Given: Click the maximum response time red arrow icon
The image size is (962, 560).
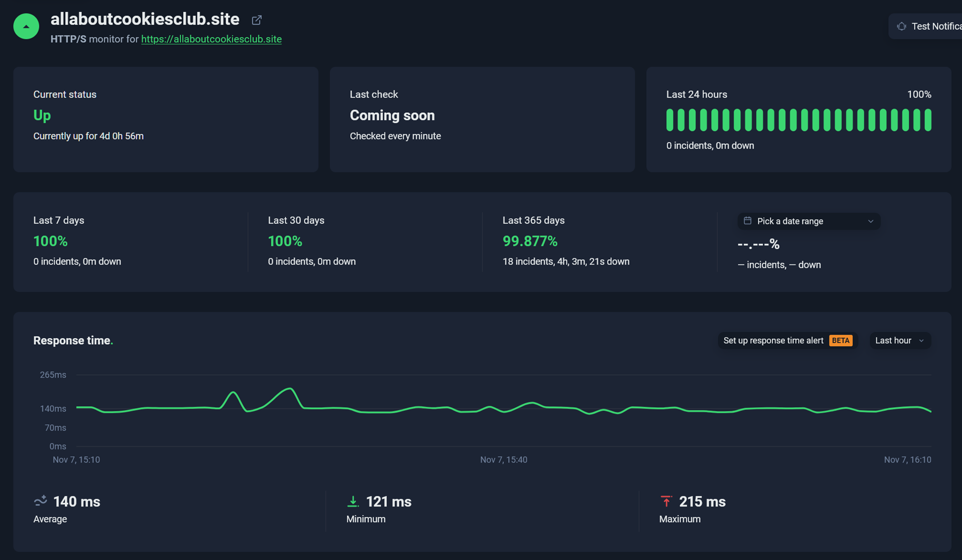Looking at the screenshot, I should click(x=666, y=501).
